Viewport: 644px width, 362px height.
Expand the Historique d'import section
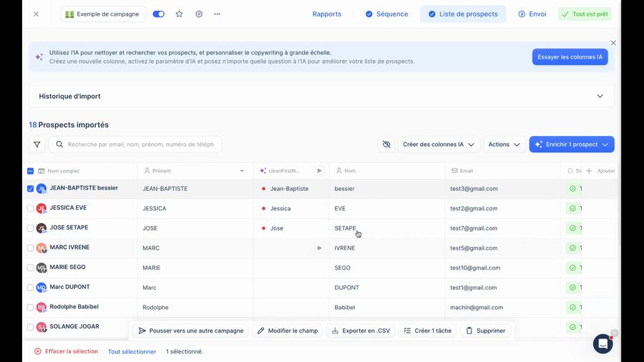click(321, 96)
